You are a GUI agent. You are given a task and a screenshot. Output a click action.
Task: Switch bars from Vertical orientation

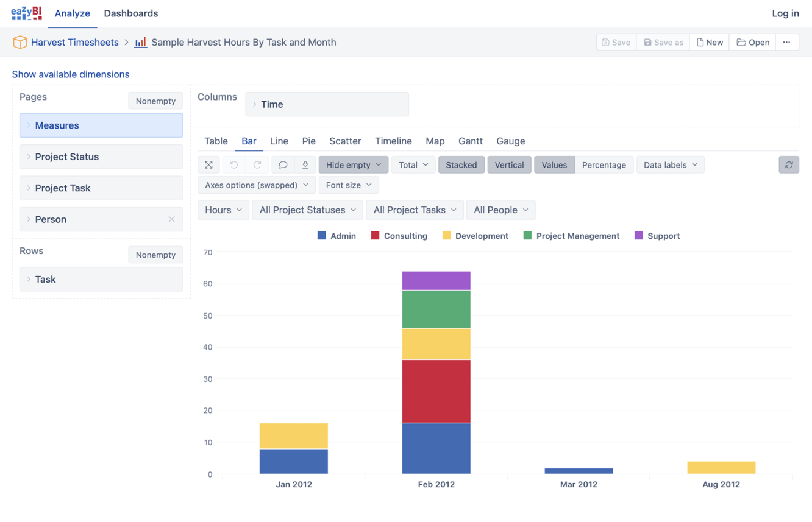pyautogui.click(x=509, y=164)
